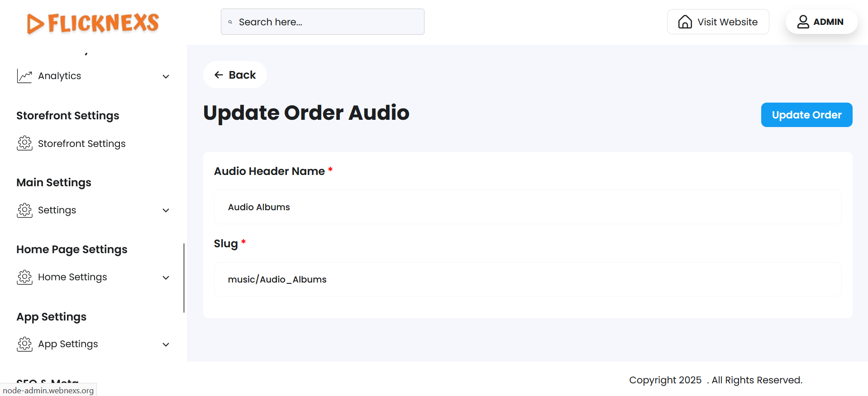This screenshot has width=868, height=396.
Task: Click the Settings gear icon
Action: pos(24,210)
